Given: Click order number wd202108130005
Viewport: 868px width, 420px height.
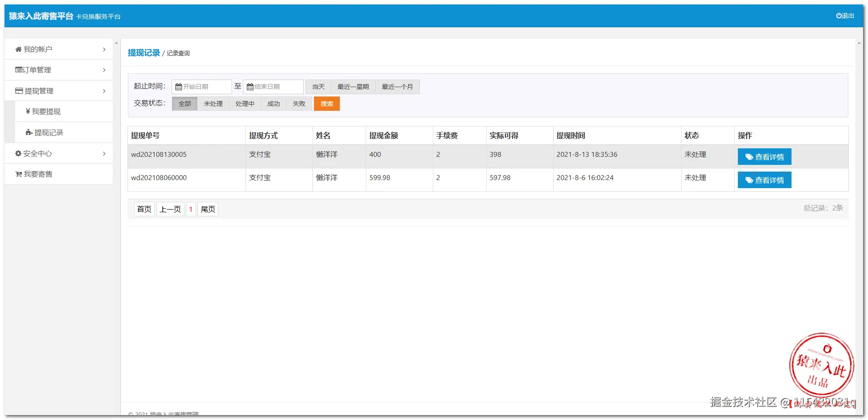Looking at the screenshot, I should pyautogui.click(x=159, y=155).
